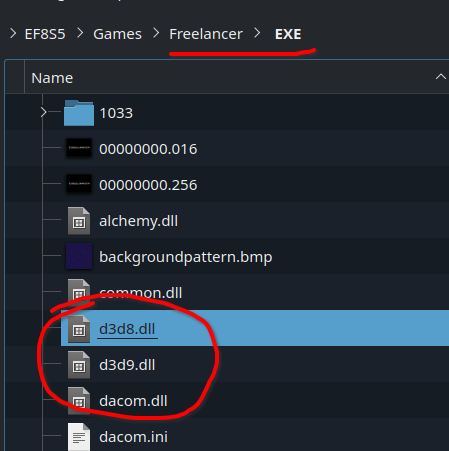The height and width of the screenshot is (451, 449).
Task: Click the dacom.dll file icon
Action: [x=79, y=401]
